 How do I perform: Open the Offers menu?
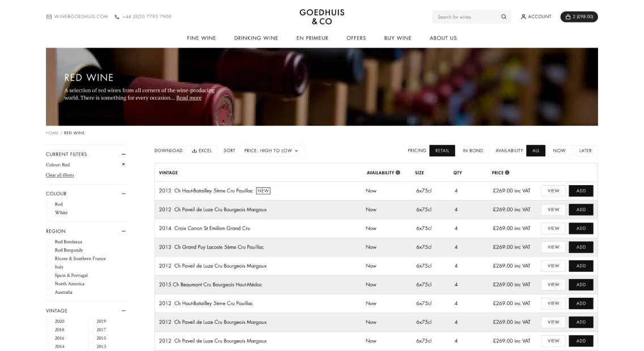pyautogui.click(x=356, y=38)
